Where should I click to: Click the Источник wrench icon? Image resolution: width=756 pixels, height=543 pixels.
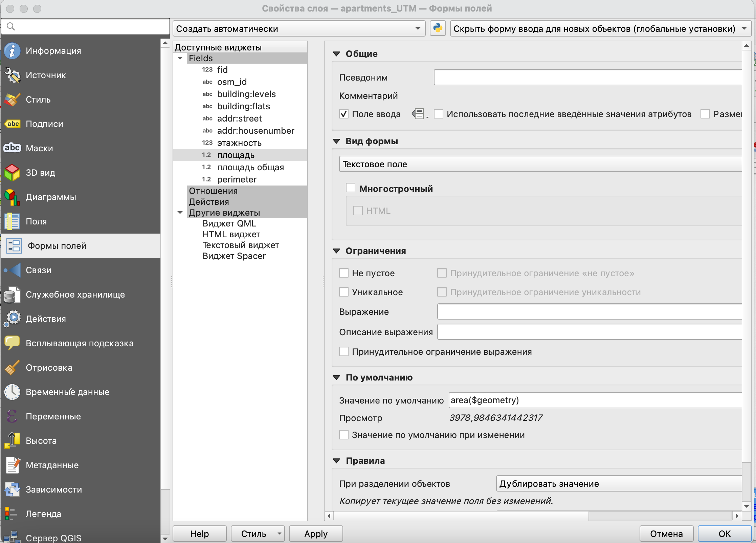coord(13,75)
